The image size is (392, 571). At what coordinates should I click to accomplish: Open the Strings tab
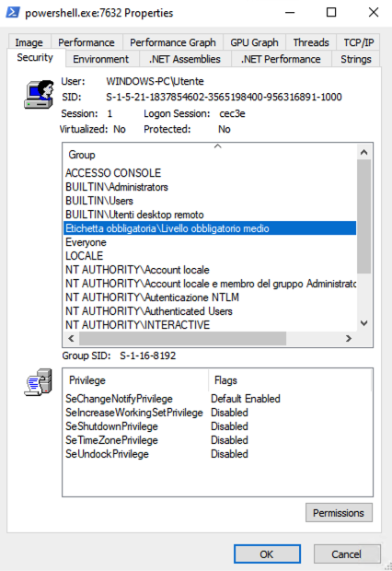(x=355, y=59)
